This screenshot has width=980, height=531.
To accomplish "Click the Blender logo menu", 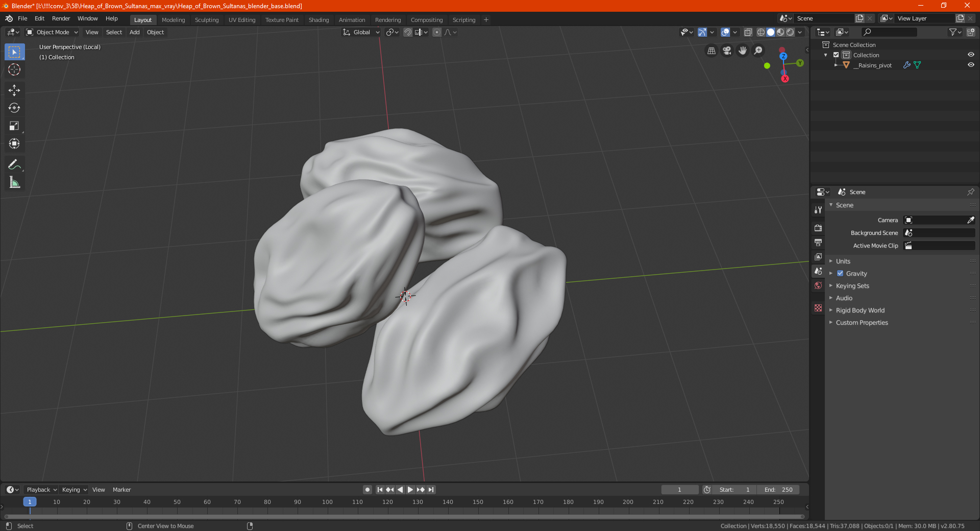I will point(9,18).
